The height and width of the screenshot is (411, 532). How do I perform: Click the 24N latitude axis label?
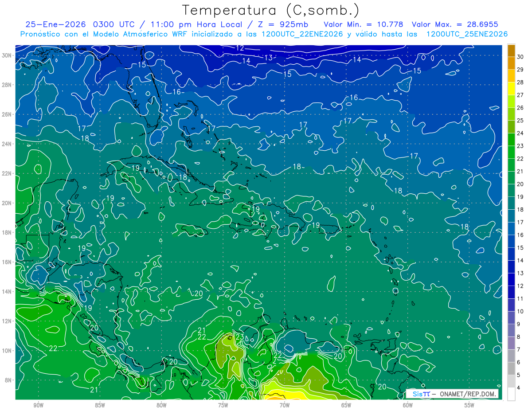pos(8,144)
